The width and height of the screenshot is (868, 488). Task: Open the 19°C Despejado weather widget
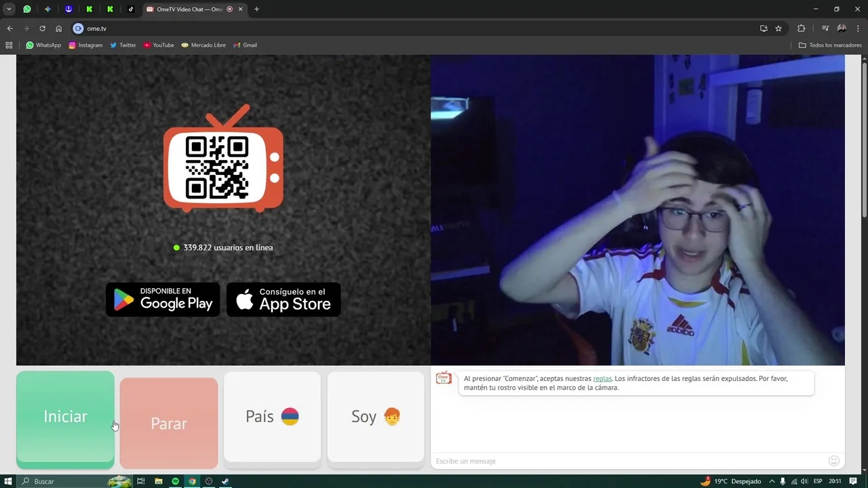coord(730,481)
